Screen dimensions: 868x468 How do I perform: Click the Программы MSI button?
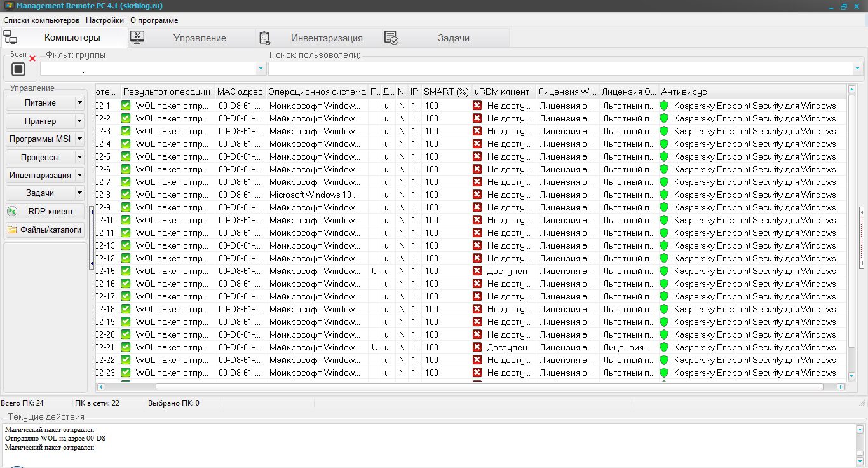(40, 139)
